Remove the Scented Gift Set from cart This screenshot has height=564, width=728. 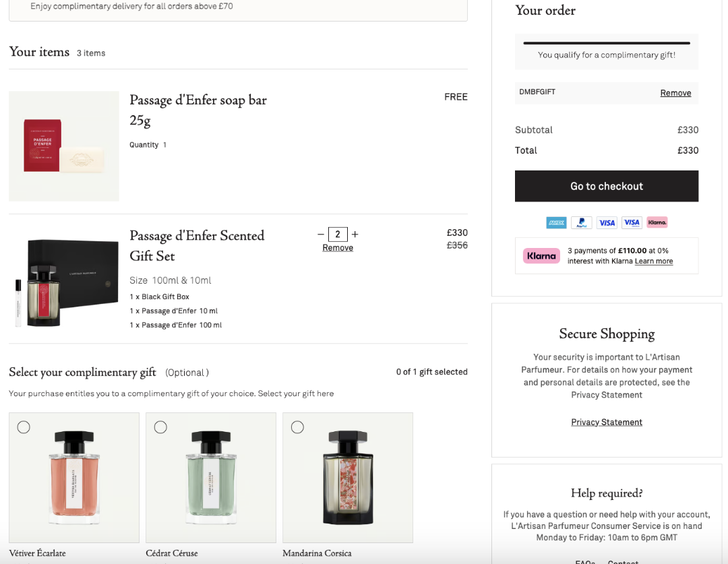click(x=338, y=248)
